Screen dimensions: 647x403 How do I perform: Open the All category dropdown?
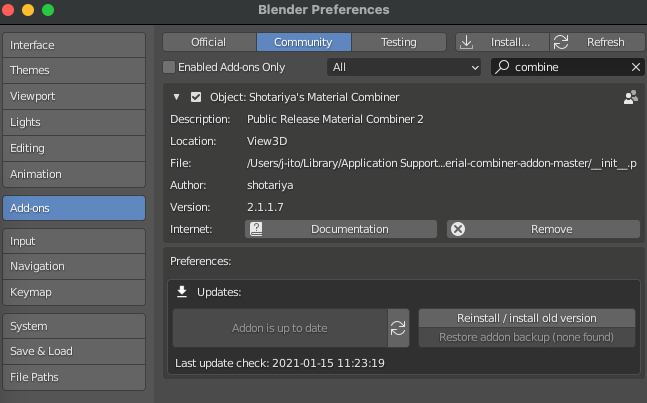(404, 67)
